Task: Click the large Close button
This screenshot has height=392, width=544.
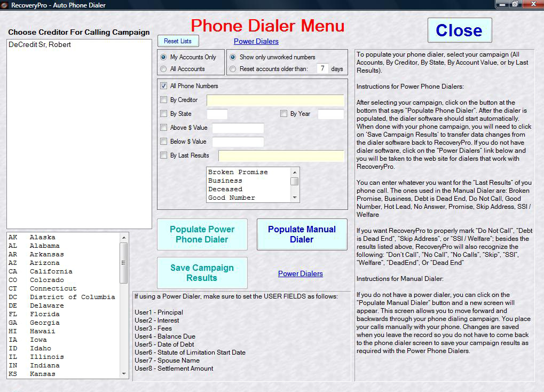Action: tap(459, 30)
